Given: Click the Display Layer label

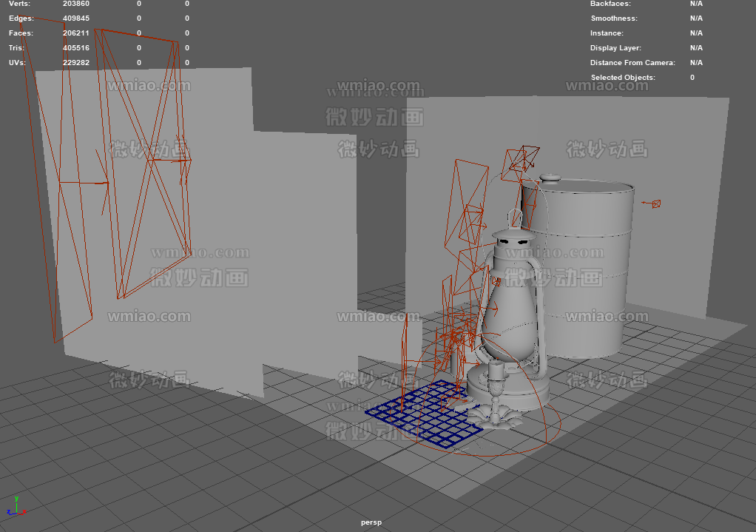Looking at the screenshot, I should coord(616,48).
